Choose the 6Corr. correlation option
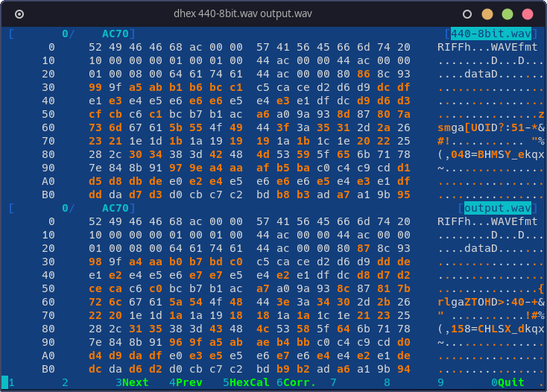The image size is (547, 392). (295, 382)
